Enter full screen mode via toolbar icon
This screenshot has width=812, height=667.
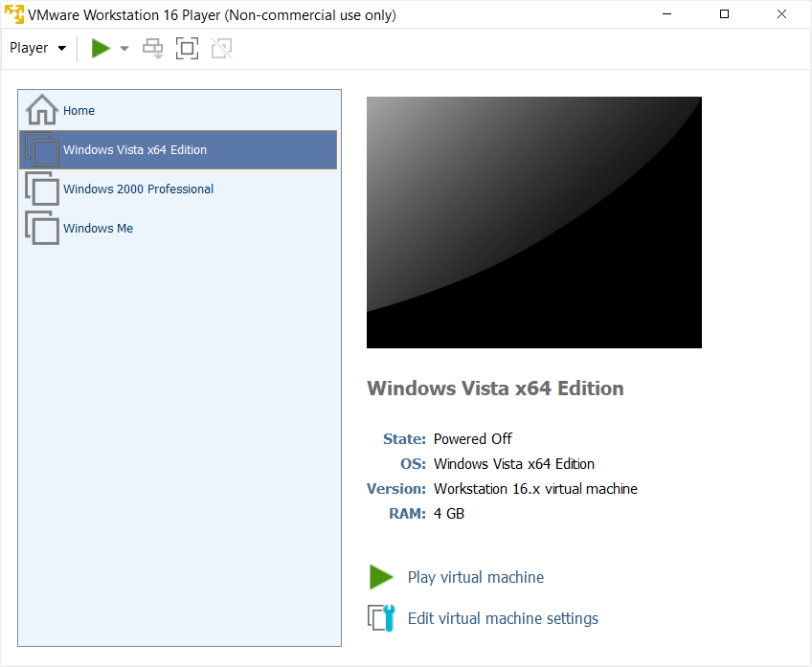187,48
